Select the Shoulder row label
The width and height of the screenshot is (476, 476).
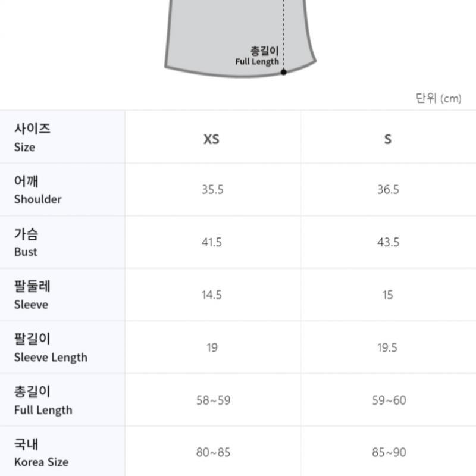(x=38, y=190)
